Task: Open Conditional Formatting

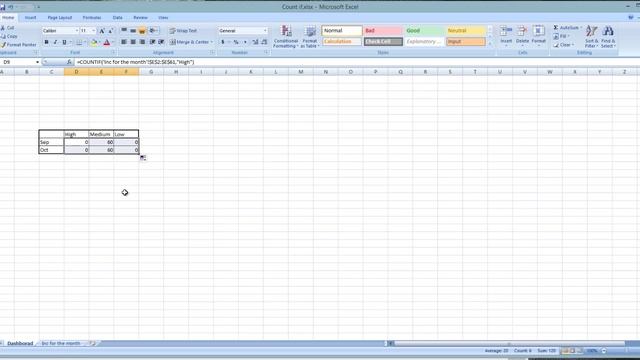Action: point(286,37)
